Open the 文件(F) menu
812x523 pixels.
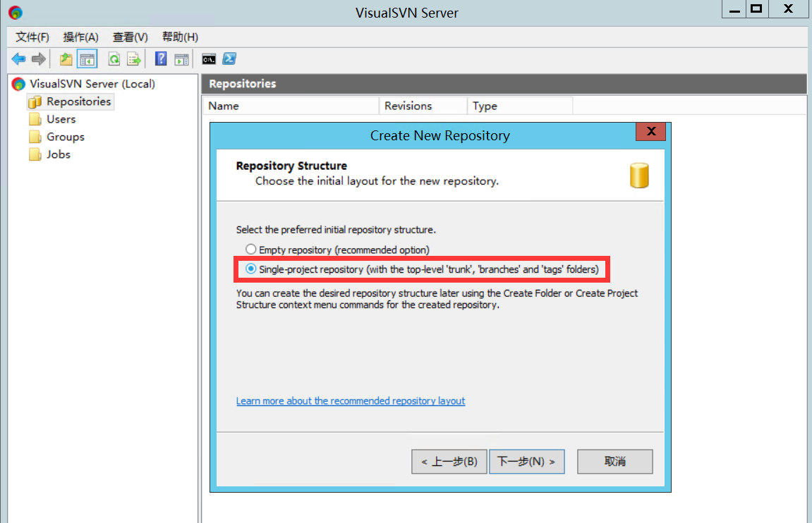pyautogui.click(x=32, y=37)
